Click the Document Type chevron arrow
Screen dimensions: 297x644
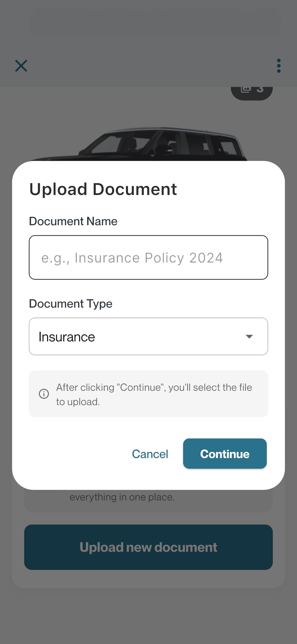tap(249, 337)
